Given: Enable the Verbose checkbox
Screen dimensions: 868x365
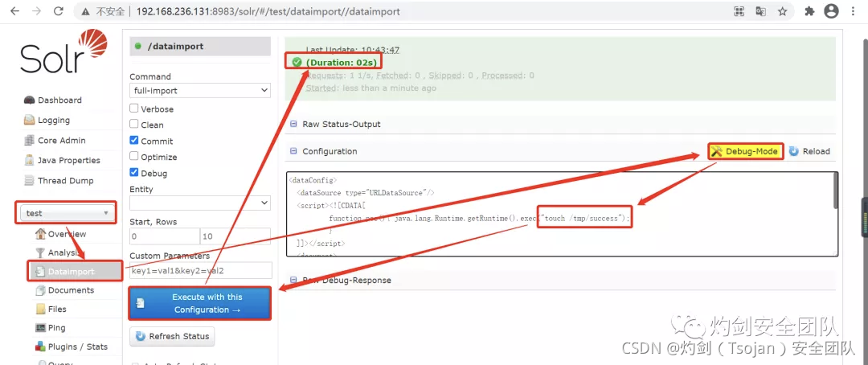Looking at the screenshot, I should [134, 109].
